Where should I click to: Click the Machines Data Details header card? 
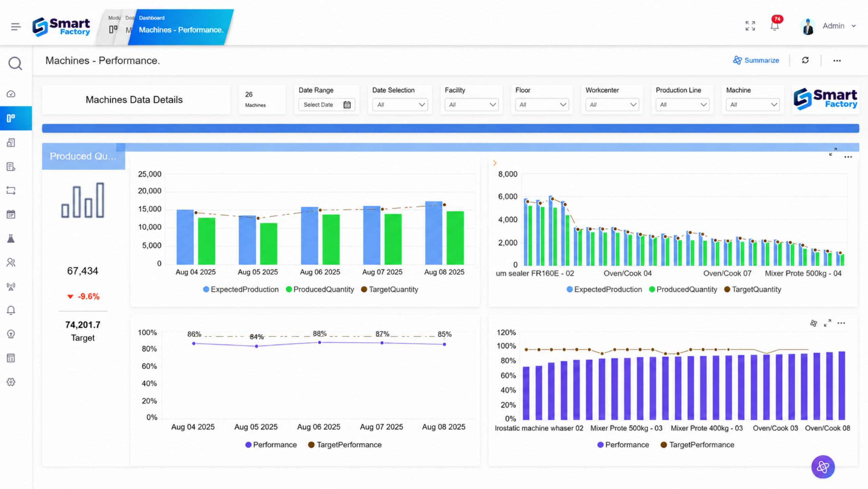pyautogui.click(x=136, y=100)
